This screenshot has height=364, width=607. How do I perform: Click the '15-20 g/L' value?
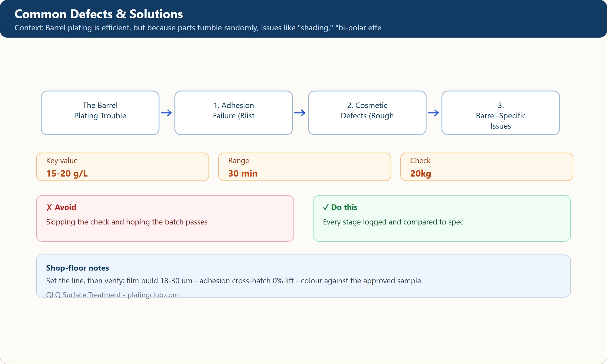point(67,174)
